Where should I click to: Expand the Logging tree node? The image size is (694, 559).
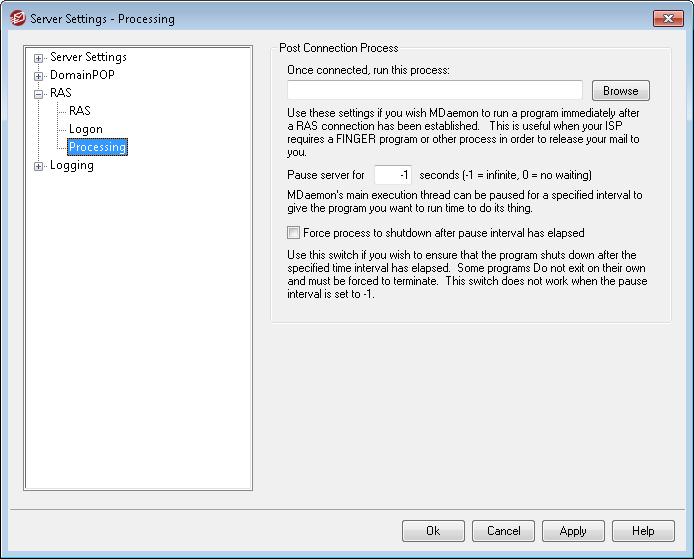pyautogui.click(x=39, y=166)
